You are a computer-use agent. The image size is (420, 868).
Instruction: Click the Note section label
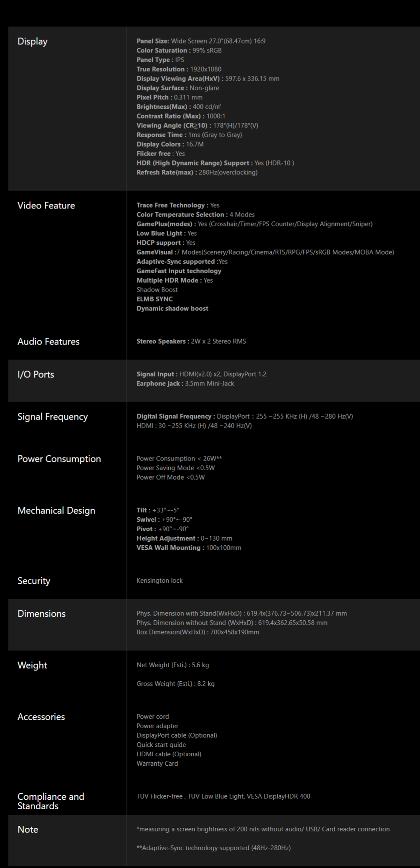(x=28, y=830)
